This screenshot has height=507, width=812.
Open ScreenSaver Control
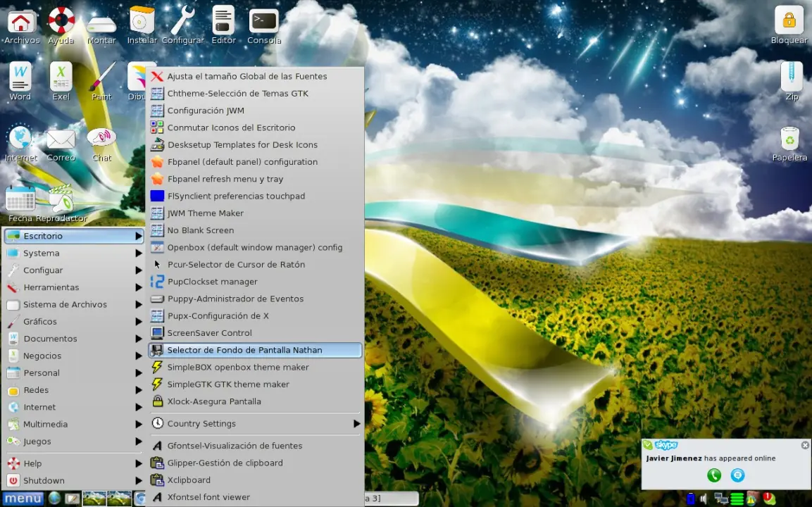(x=256, y=332)
